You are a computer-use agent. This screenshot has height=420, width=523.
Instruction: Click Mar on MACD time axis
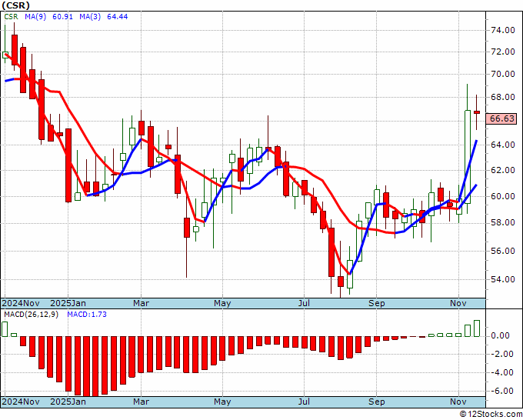141,402
